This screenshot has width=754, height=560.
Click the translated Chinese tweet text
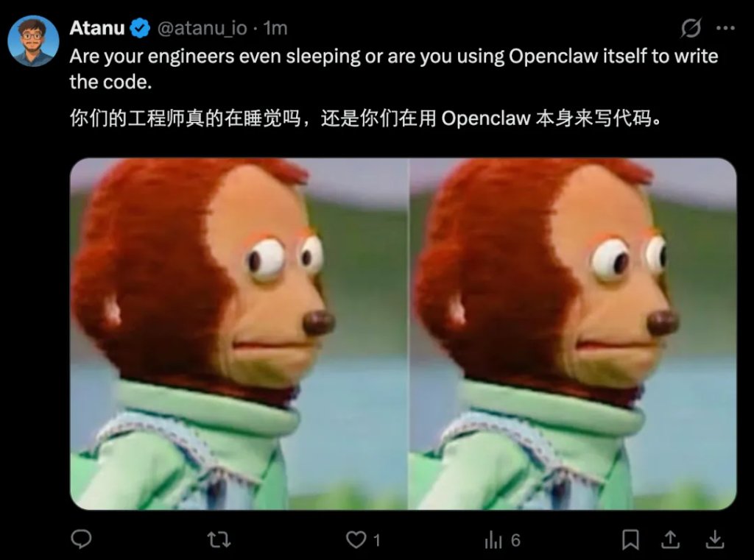(x=365, y=118)
